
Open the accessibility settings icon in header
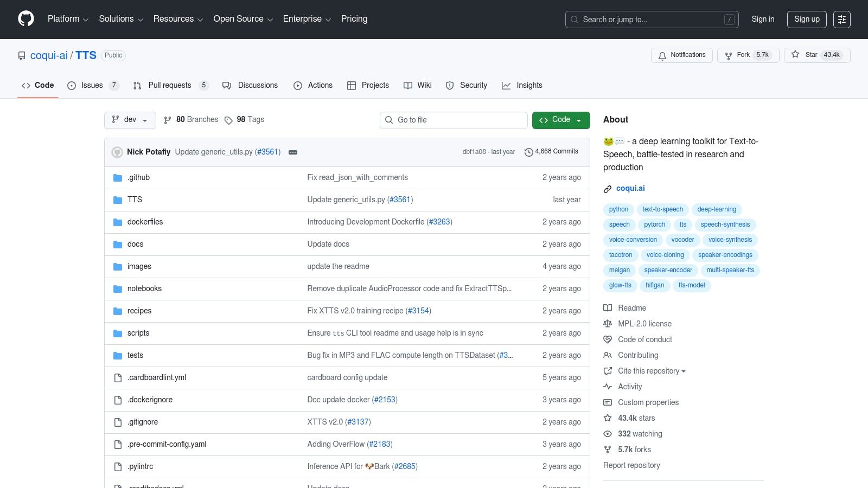841,20
